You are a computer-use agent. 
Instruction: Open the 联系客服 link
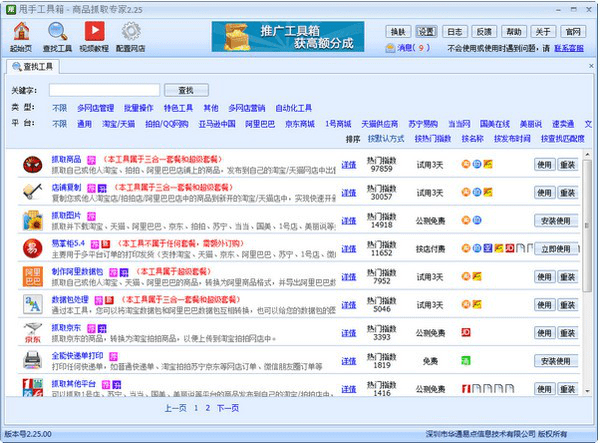click(x=569, y=48)
